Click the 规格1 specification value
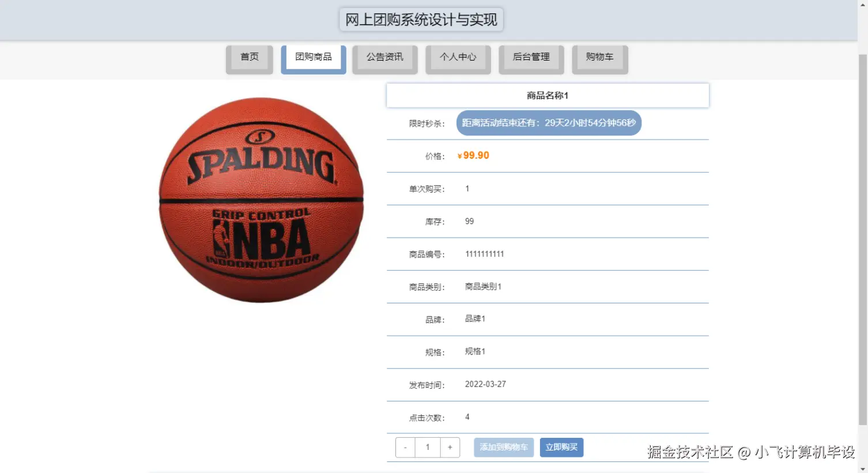The width and height of the screenshot is (868, 473). [x=475, y=351]
